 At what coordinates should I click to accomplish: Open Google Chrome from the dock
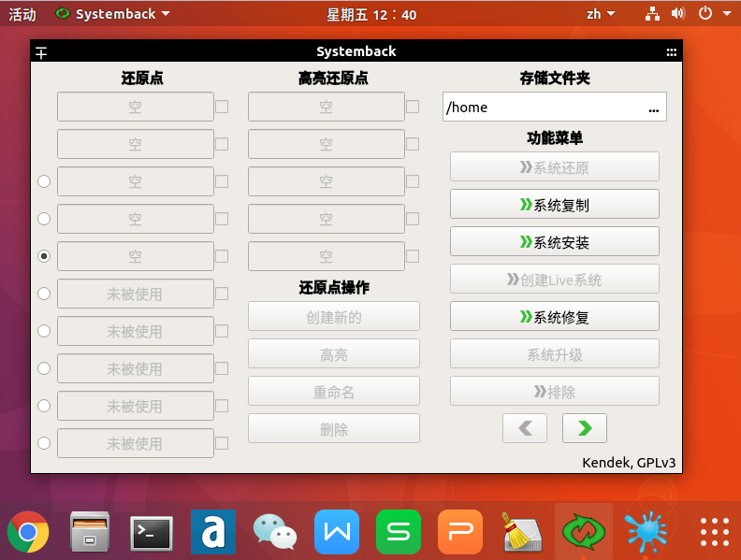pyautogui.click(x=28, y=532)
